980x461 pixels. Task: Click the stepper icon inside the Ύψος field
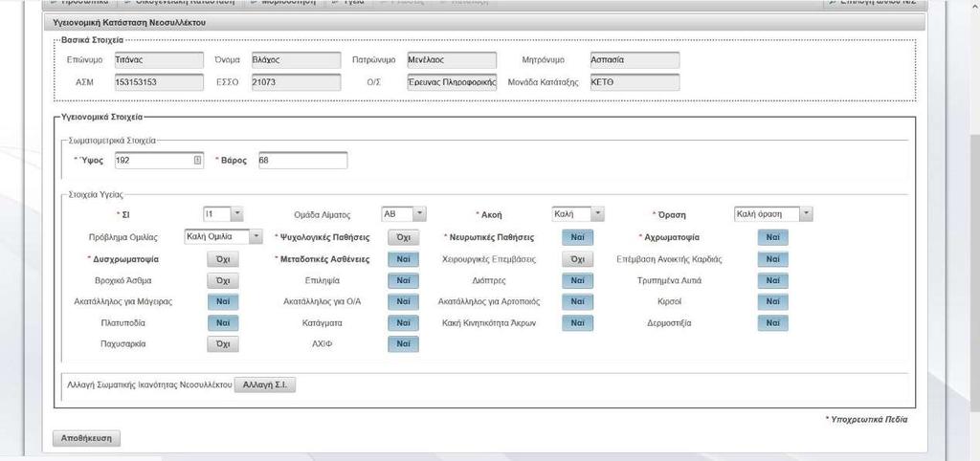(197, 161)
